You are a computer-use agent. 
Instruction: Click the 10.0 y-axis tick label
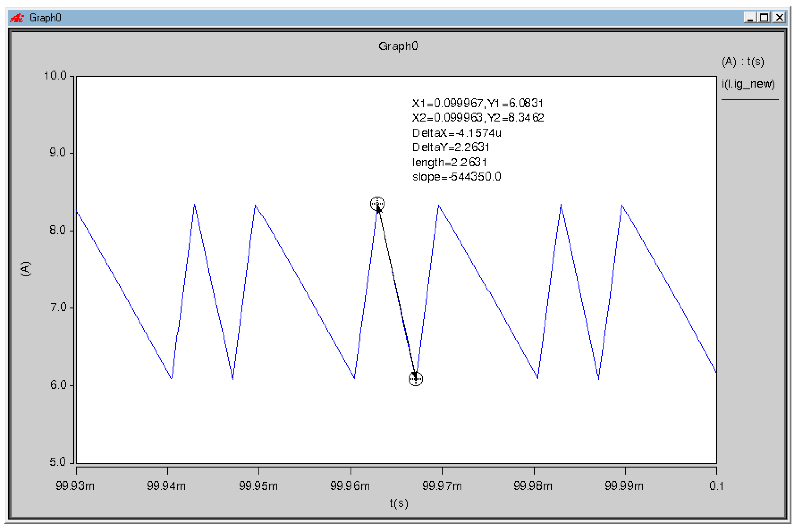click(x=55, y=76)
